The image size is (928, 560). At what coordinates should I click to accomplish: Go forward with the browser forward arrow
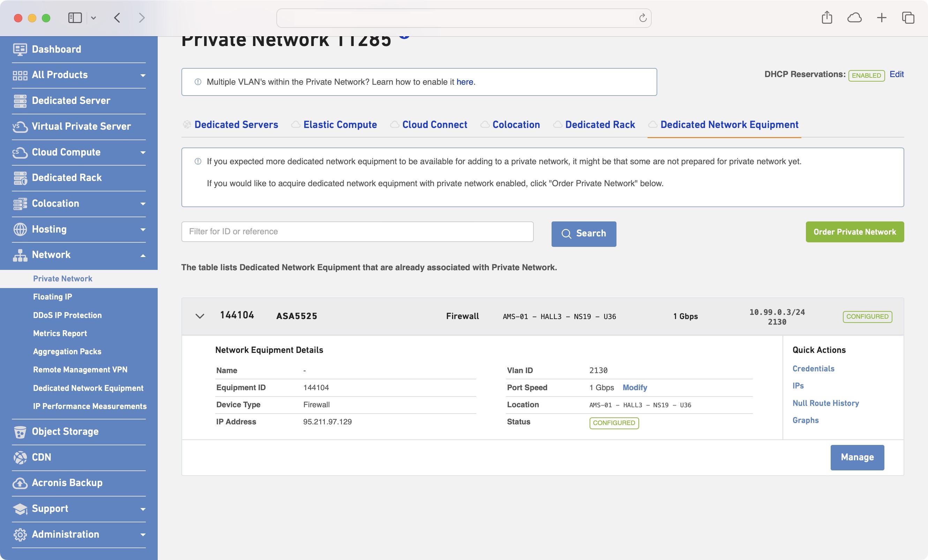click(x=142, y=18)
